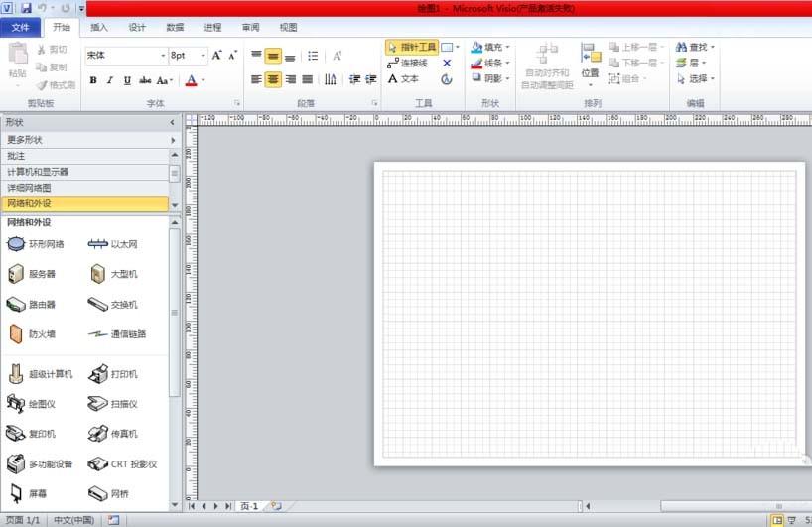Click the 页-1 page tab
The width and height of the screenshot is (812, 527).
tap(249, 506)
